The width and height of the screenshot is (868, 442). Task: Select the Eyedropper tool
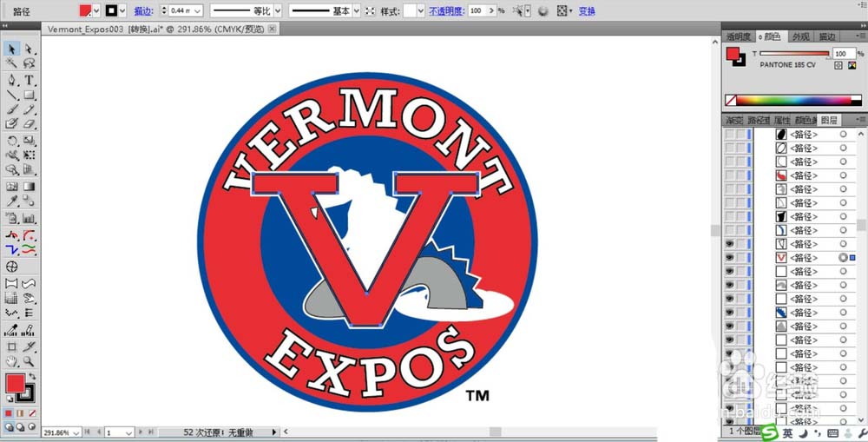point(11,201)
